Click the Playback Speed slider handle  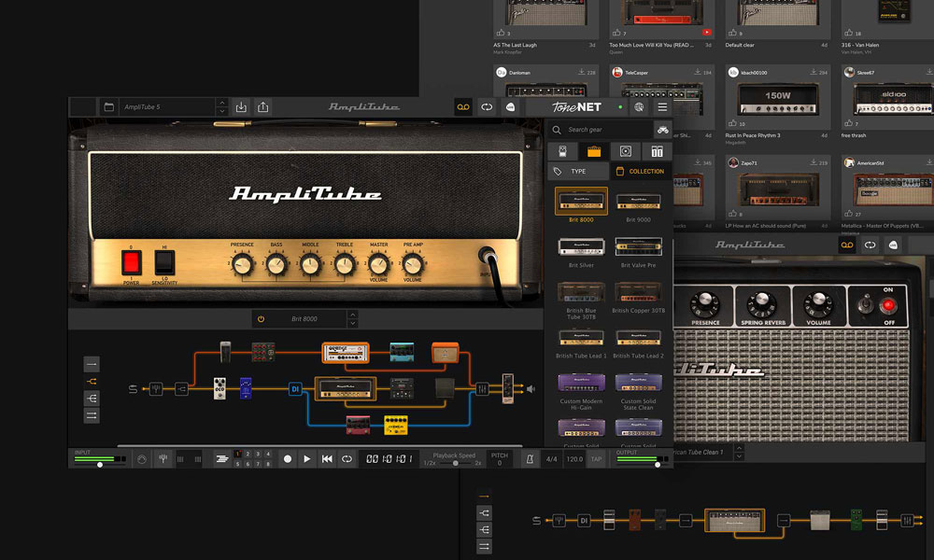click(455, 463)
